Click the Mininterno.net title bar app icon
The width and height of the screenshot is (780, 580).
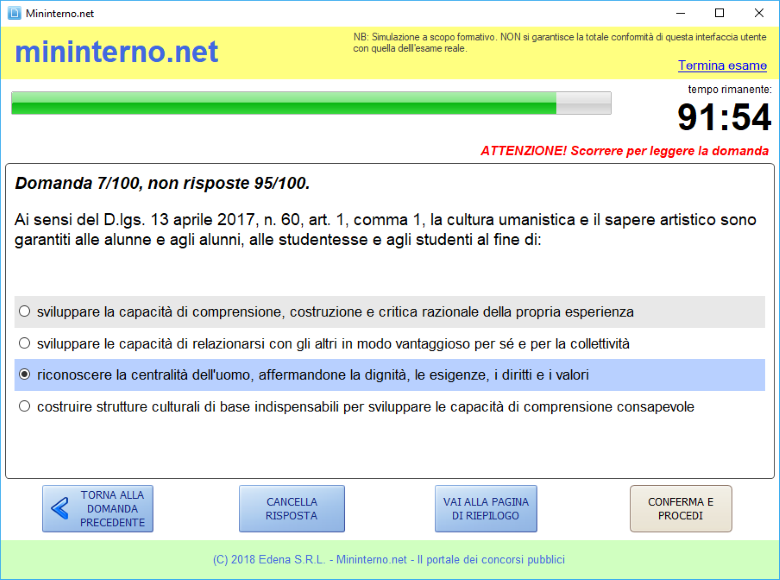pos(13,13)
